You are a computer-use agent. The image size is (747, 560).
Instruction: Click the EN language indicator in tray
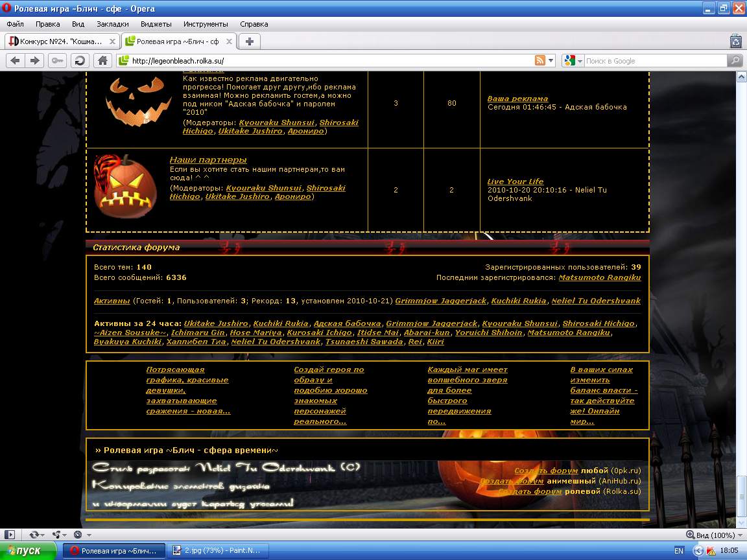(x=679, y=550)
